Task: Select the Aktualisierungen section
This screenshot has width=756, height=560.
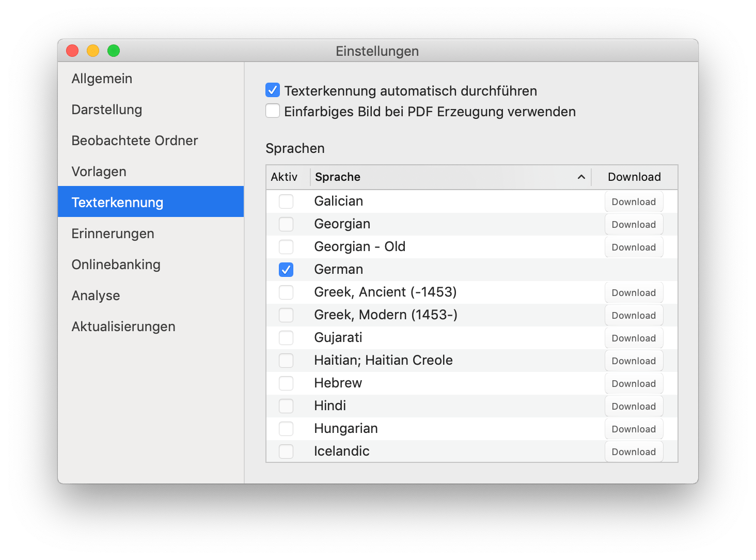Action: pos(123,326)
